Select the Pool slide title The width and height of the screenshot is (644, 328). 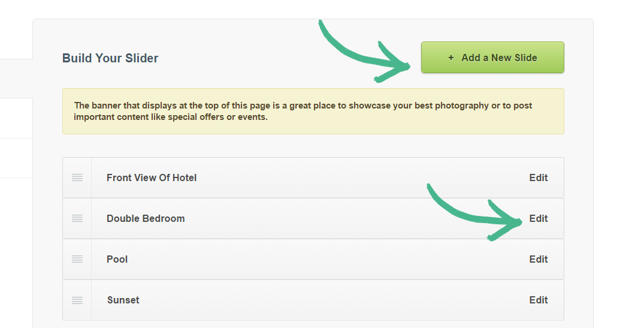[117, 259]
